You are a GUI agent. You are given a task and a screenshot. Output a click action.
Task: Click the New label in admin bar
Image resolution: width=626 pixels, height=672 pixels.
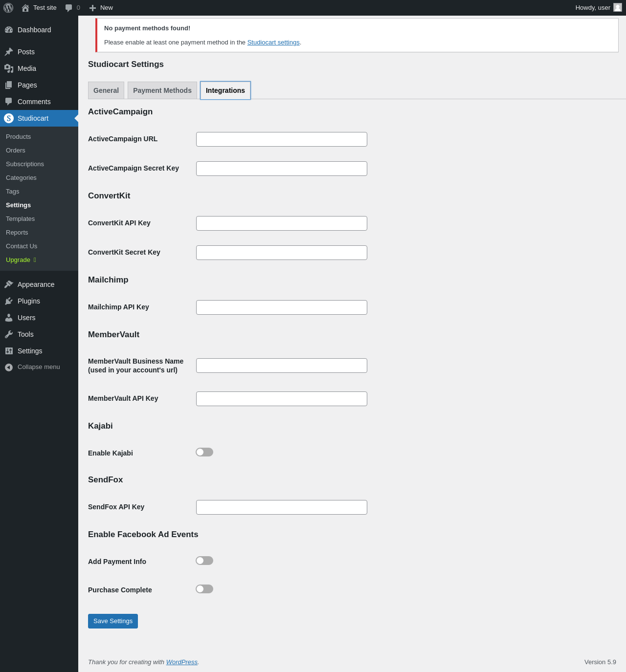[107, 8]
